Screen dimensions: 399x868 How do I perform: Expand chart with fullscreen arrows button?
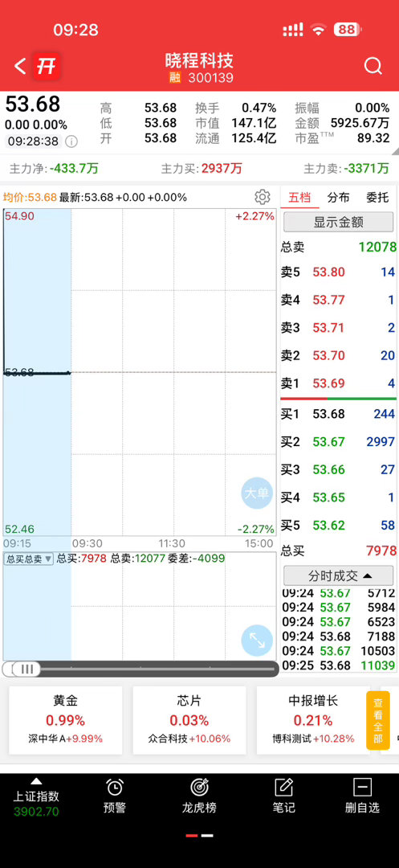pos(257,641)
